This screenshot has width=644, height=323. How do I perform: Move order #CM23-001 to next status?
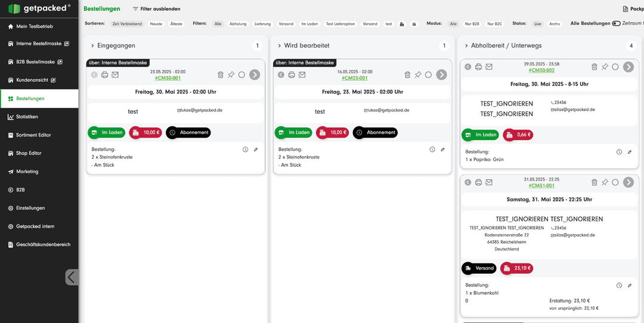[x=441, y=74]
